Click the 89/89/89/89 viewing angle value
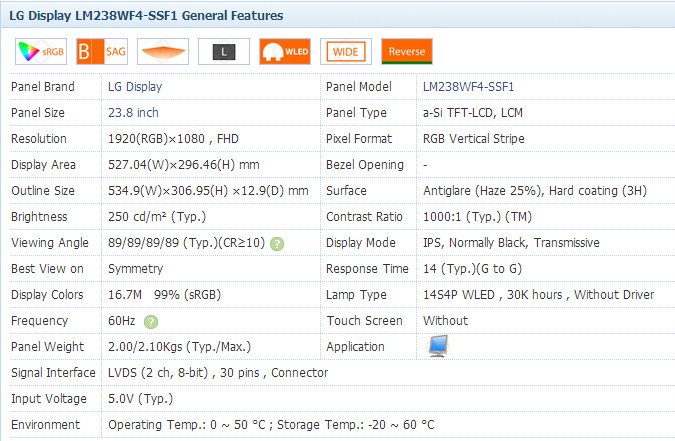 click(x=186, y=243)
